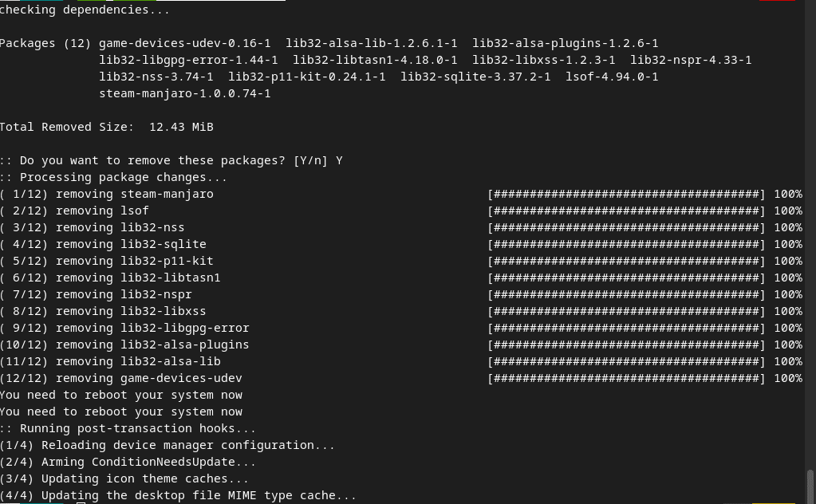816x504 pixels.
Task: Click the game-devices-udev removal progress bar
Action: coord(627,378)
